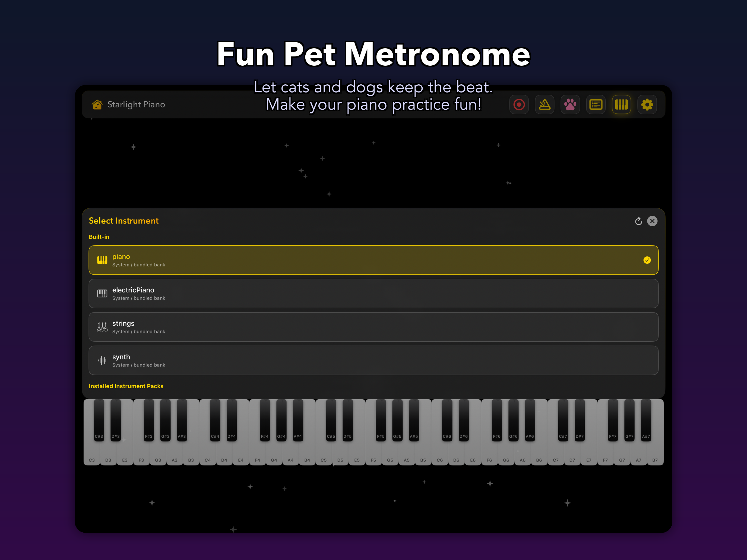Toggle the instrument selector piano-keys icon

(x=621, y=105)
